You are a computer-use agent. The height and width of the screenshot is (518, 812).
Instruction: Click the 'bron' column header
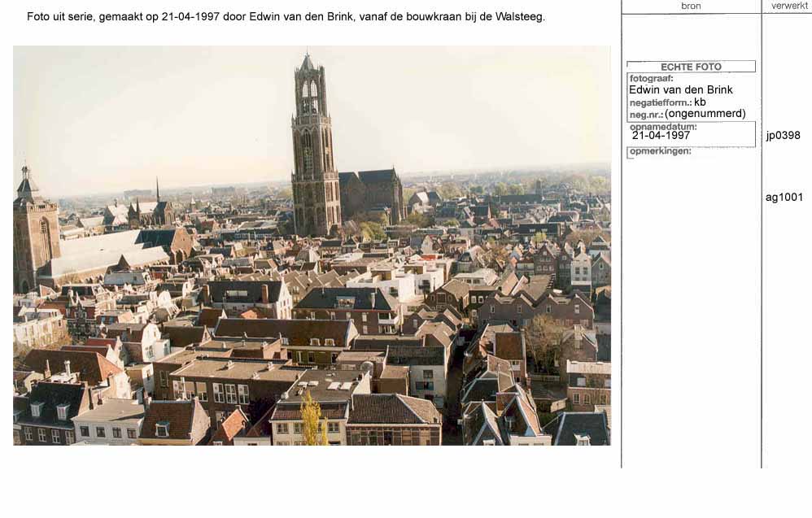point(690,6)
